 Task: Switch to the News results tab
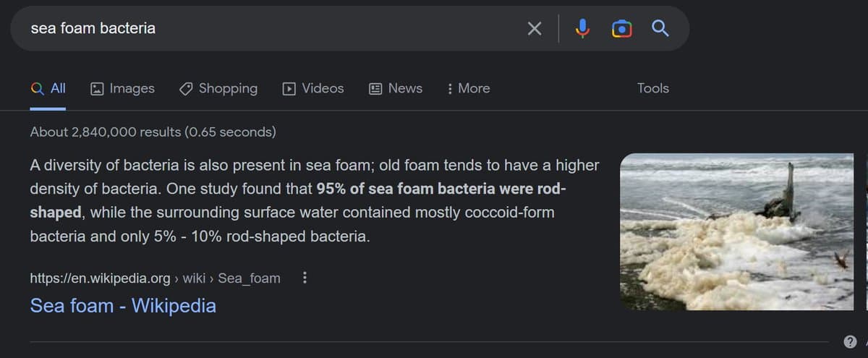[x=396, y=88]
